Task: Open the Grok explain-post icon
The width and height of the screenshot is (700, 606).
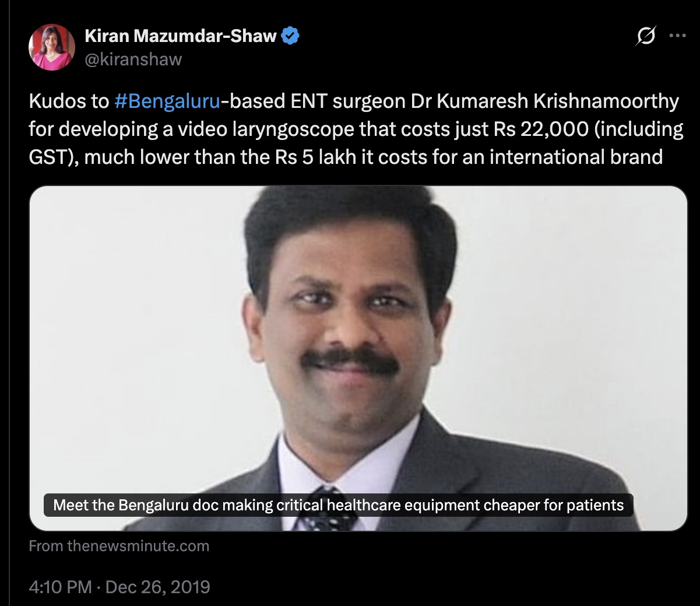Action: [x=645, y=36]
